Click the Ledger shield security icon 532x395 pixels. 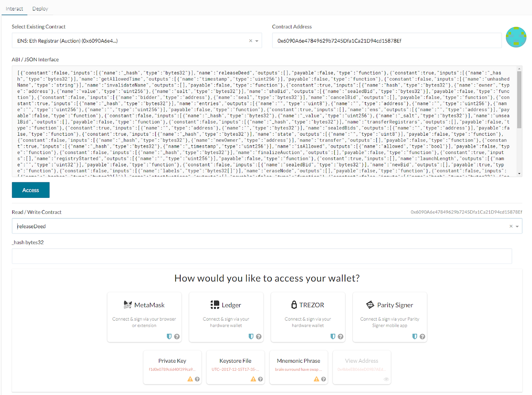click(x=251, y=337)
